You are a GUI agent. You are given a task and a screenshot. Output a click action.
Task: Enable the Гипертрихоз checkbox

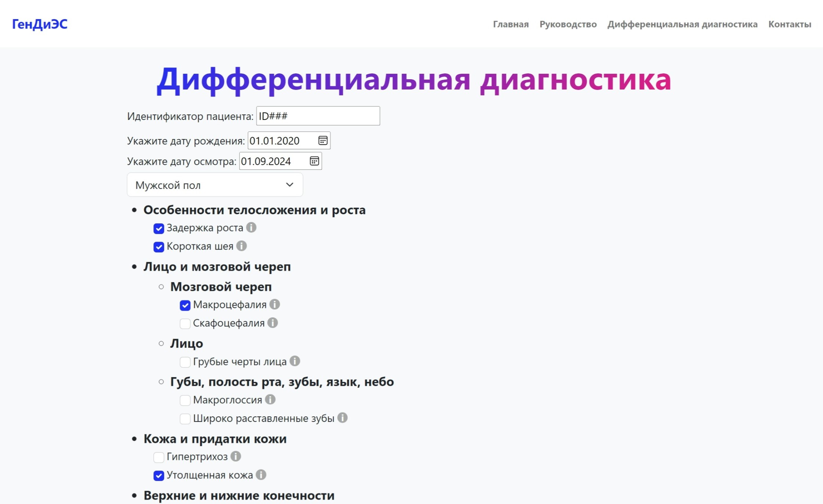click(159, 457)
